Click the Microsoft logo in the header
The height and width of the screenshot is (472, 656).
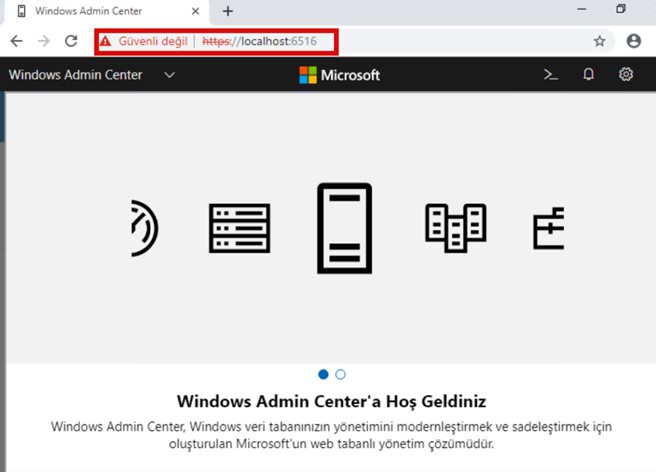tap(340, 75)
